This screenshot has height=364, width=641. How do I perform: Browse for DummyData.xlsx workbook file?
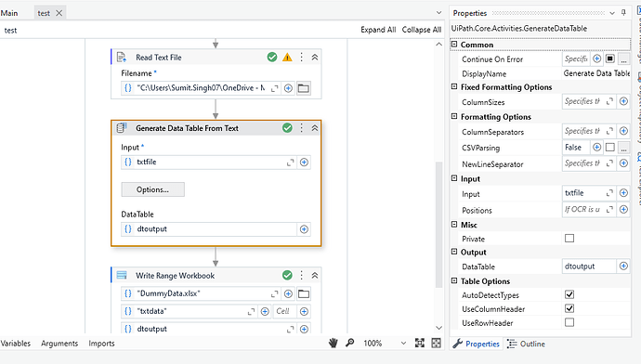(x=304, y=293)
